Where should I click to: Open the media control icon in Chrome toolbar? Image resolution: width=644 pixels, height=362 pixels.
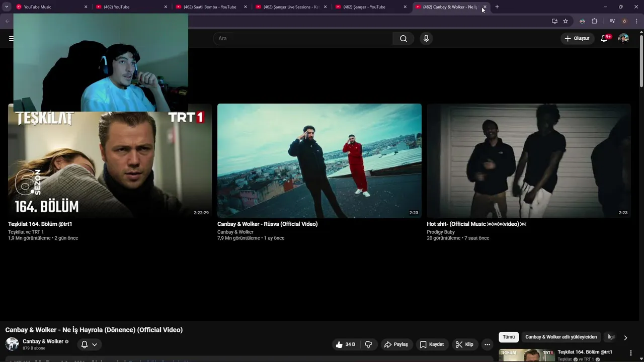[612, 21]
